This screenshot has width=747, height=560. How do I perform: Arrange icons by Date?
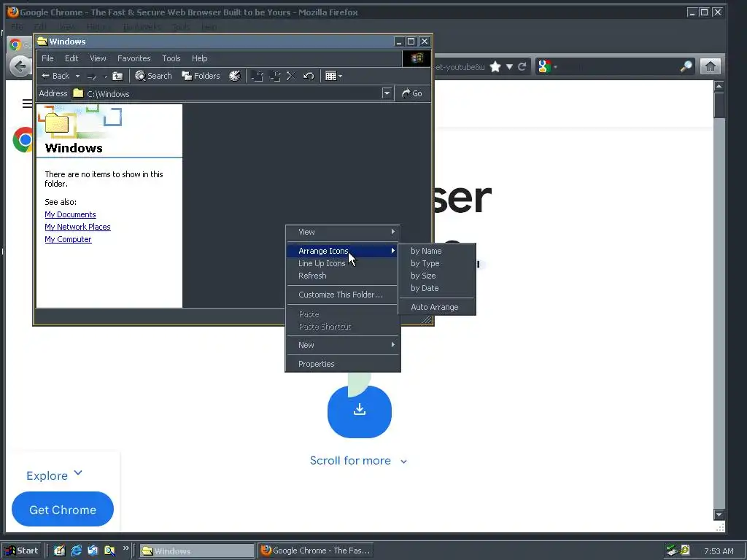(437, 288)
